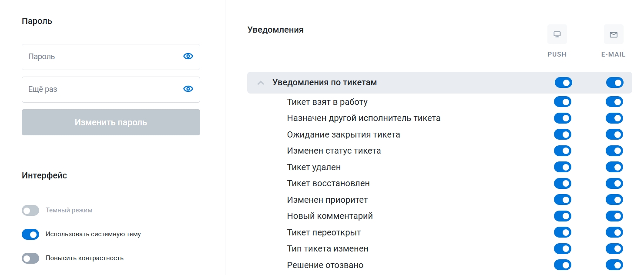Disable e-mail for Назначен другой исполнитель тикета

click(x=614, y=118)
